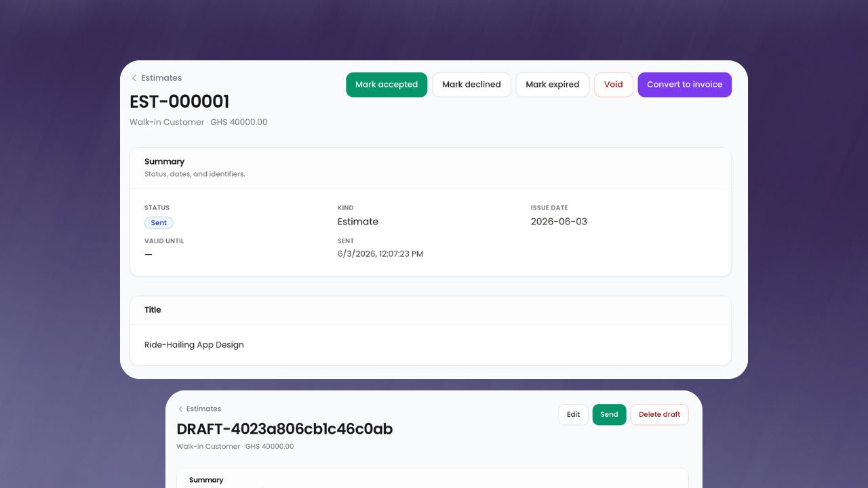Viewport: 868px width, 488px height.
Task: Click the Estimate kind value
Action: [358, 222]
